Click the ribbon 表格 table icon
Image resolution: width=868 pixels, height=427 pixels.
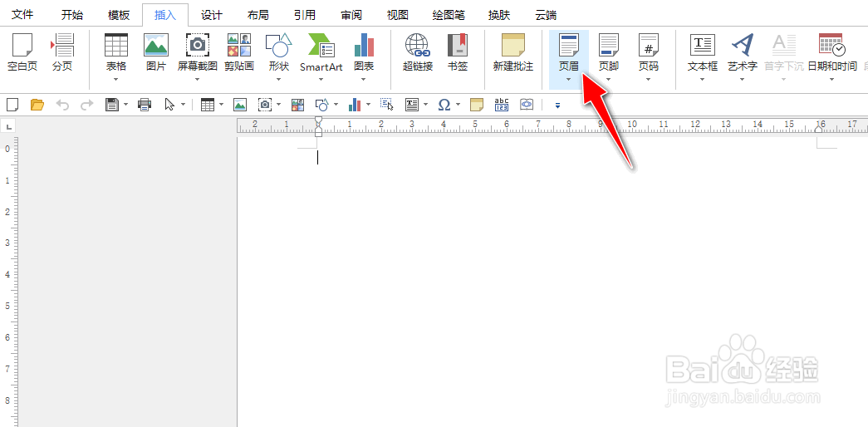coord(116,45)
